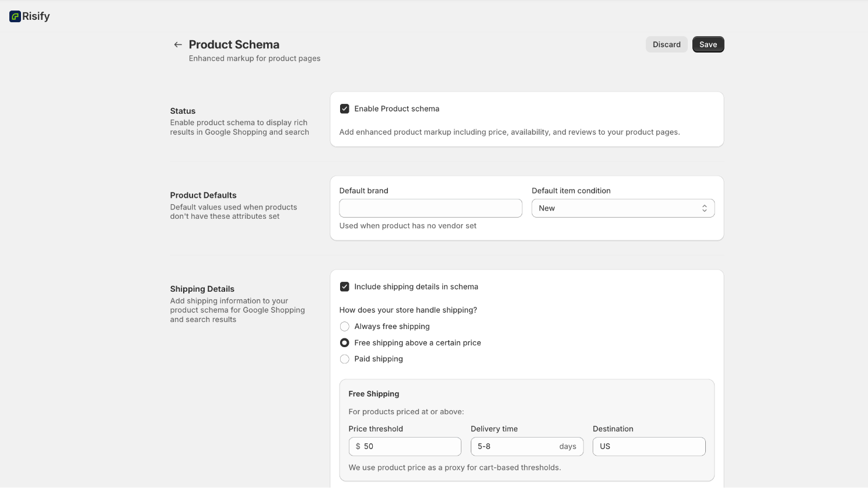Click the Product Schema page heading

coord(234,45)
